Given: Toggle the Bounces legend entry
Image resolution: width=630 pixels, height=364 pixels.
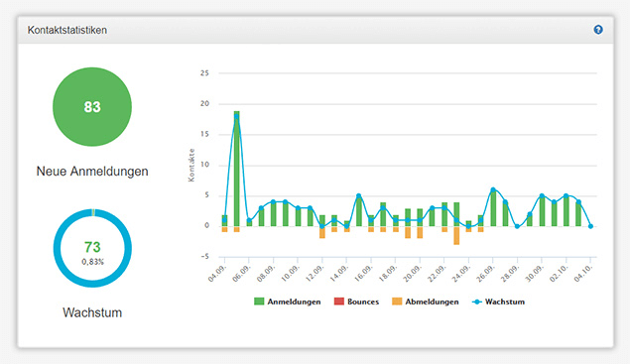Looking at the screenshot, I should tap(356, 302).
